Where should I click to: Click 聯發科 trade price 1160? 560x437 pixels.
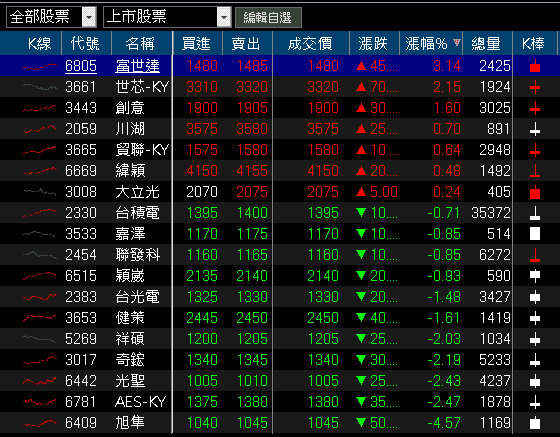(x=323, y=255)
